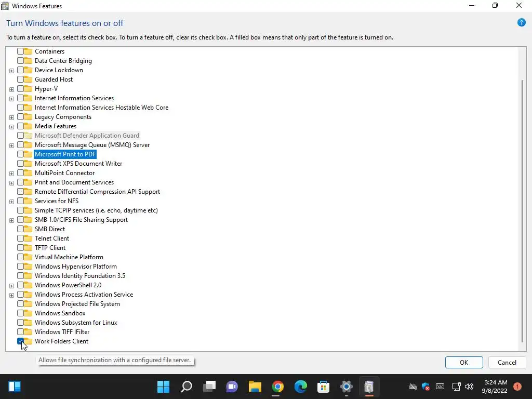Viewport: 532px width, 399px height.
Task: Open File Explorer from taskbar
Action: (x=255, y=387)
